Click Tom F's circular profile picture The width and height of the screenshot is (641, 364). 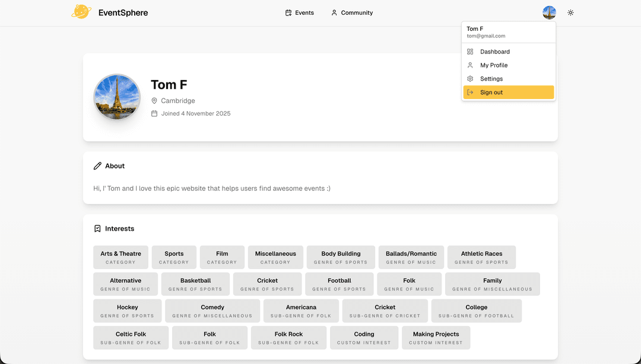(117, 97)
